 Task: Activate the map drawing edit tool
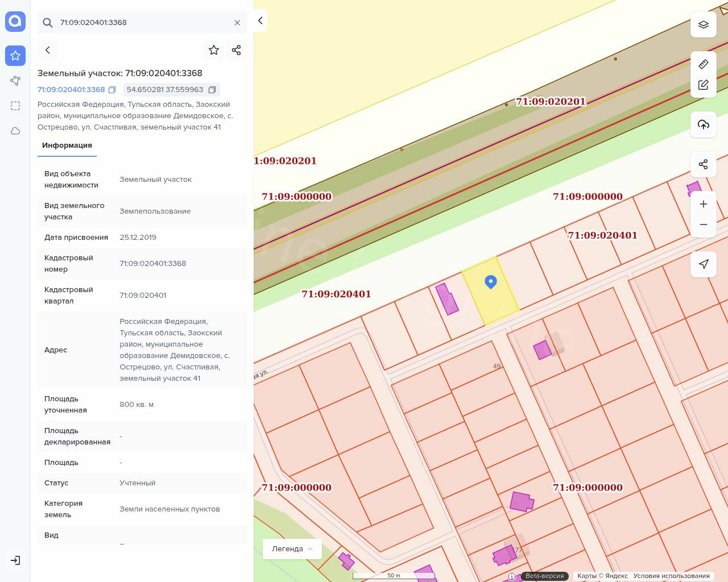point(703,85)
